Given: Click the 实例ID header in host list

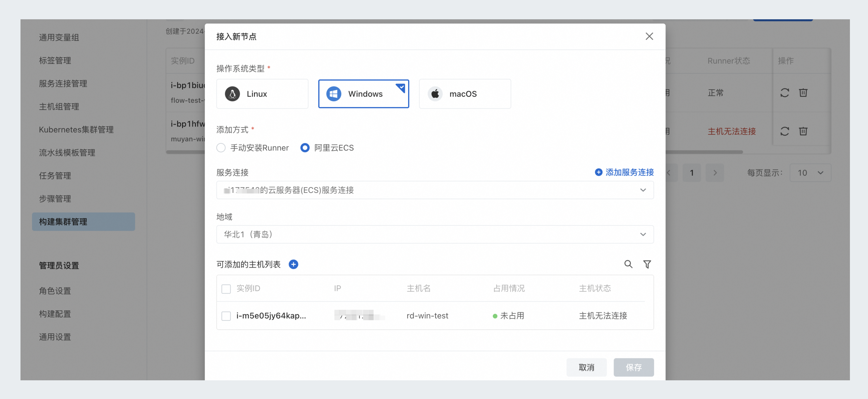Looking at the screenshot, I should 248,288.
